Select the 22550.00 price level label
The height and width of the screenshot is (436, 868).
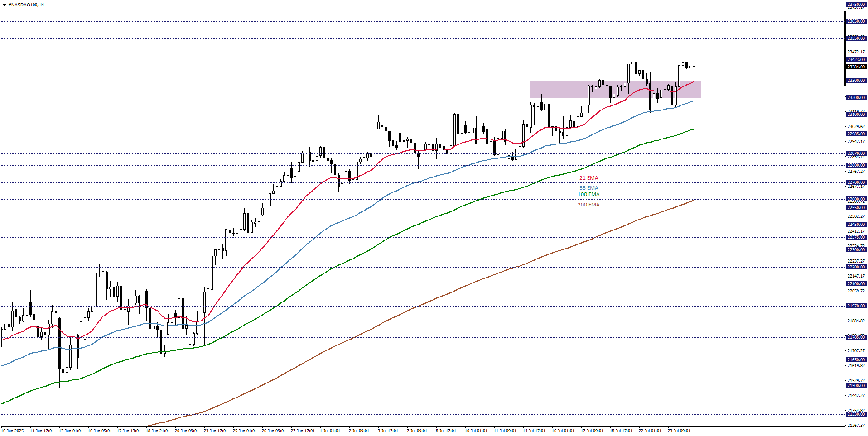click(856, 208)
